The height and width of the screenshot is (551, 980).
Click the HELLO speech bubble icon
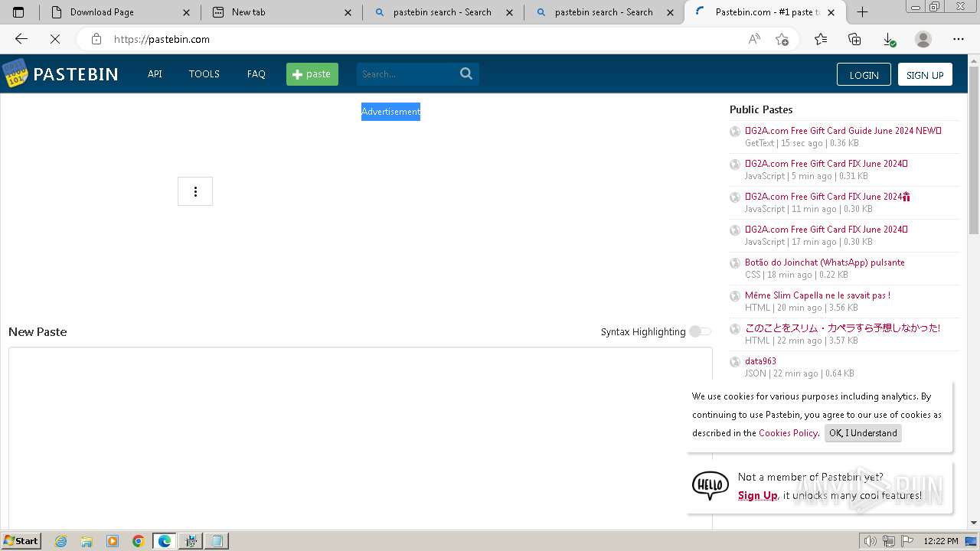pyautogui.click(x=710, y=485)
